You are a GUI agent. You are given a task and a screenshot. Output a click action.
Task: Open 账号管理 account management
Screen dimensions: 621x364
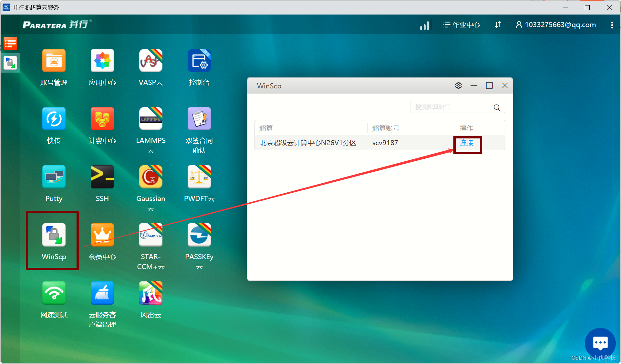pos(54,61)
